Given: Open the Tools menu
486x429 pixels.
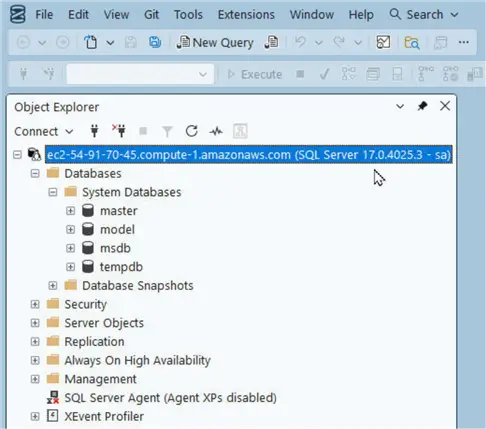Looking at the screenshot, I should point(188,15).
